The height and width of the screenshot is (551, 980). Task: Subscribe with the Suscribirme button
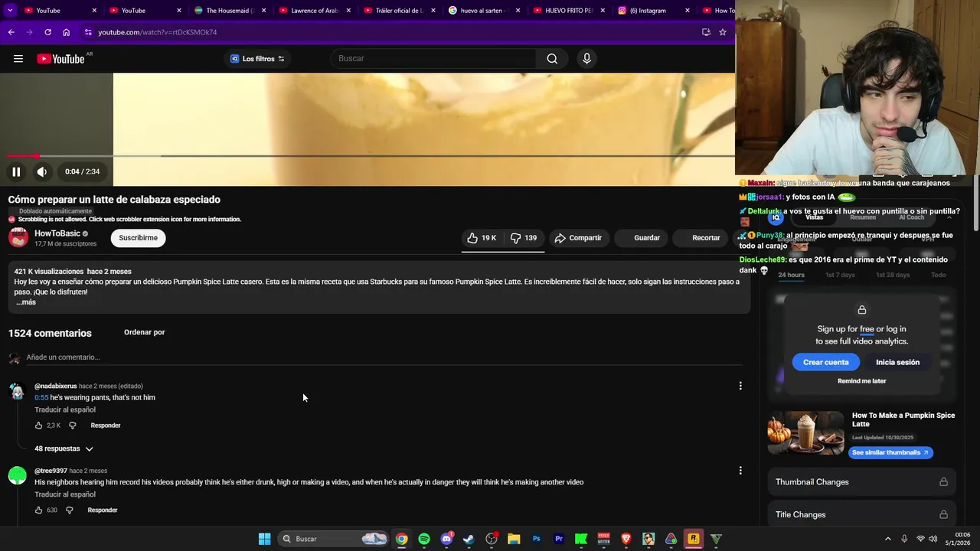[x=139, y=238]
